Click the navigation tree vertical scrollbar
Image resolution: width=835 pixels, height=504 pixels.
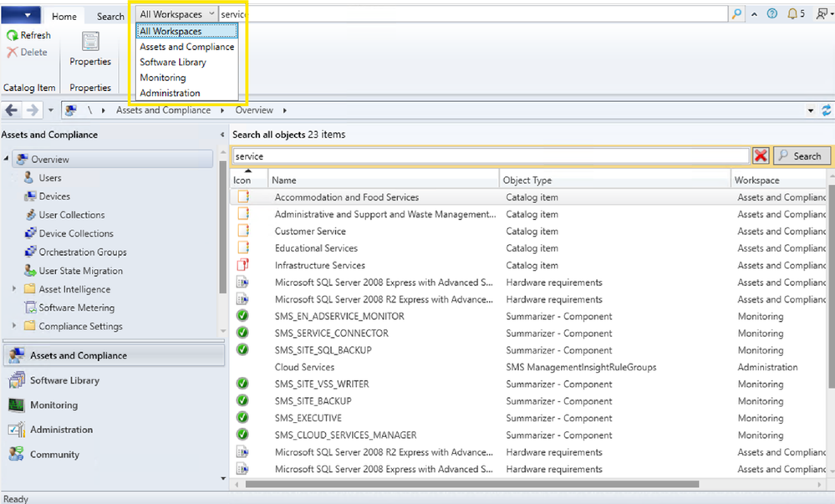coord(222,227)
